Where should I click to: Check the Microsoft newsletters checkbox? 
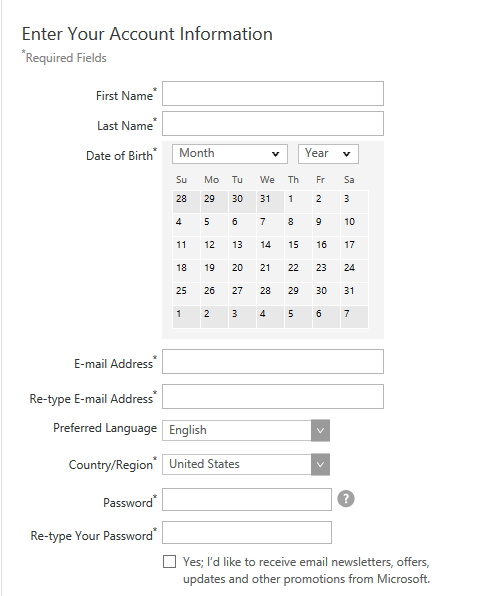[169, 561]
